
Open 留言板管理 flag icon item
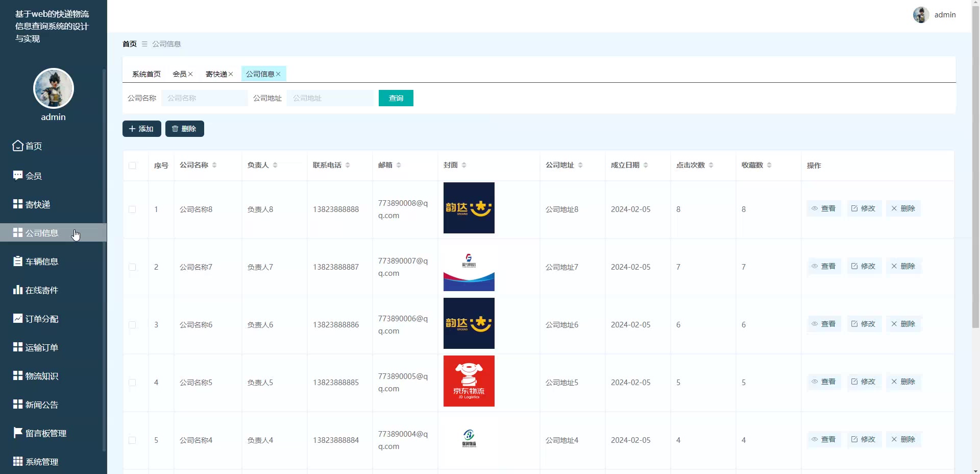point(18,433)
